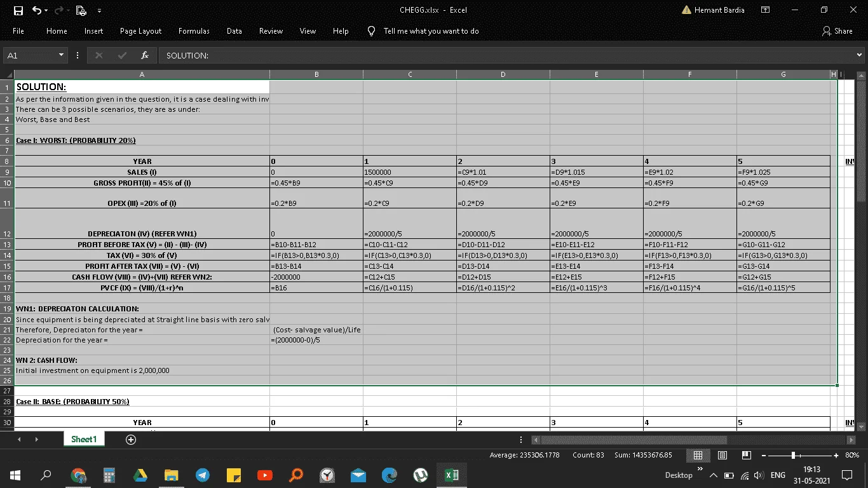Open the Windows notification center
The height and width of the screenshot is (488, 868).
(846, 475)
